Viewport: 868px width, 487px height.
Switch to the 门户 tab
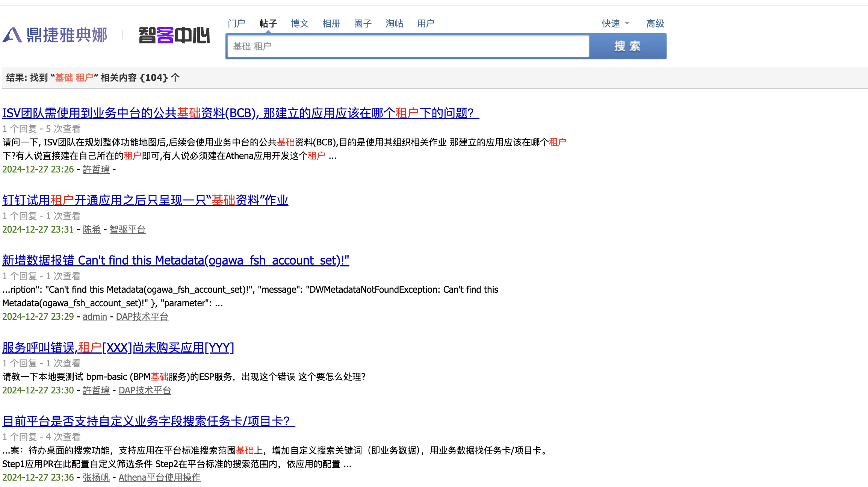tap(236, 23)
